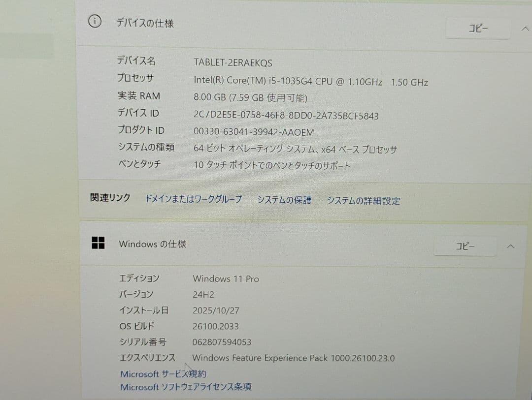This screenshot has width=532, height=400.
Task: Click the エディション label
Action: tap(139, 278)
